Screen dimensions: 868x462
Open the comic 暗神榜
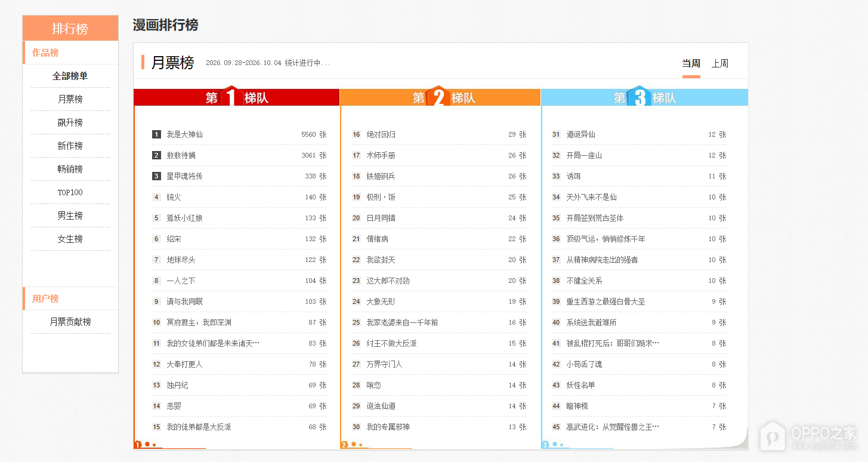pos(577,406)
